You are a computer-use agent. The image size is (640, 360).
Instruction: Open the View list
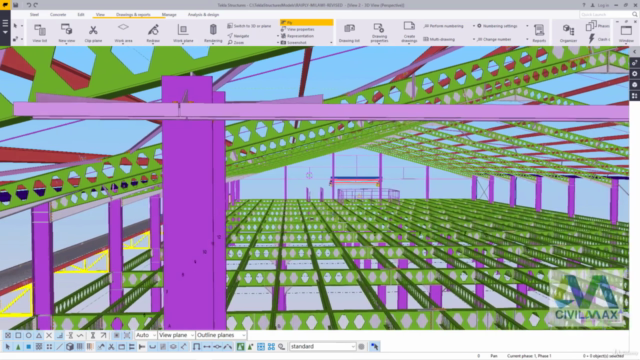point(40,33)
